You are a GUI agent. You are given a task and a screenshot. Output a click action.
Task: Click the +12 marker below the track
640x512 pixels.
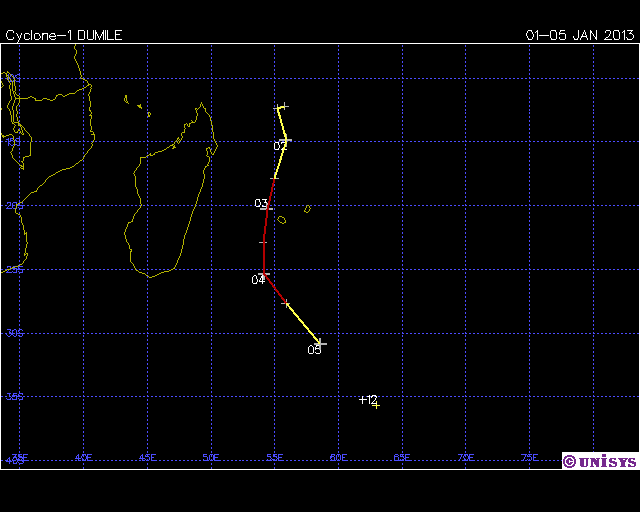[x=369, y=400]
